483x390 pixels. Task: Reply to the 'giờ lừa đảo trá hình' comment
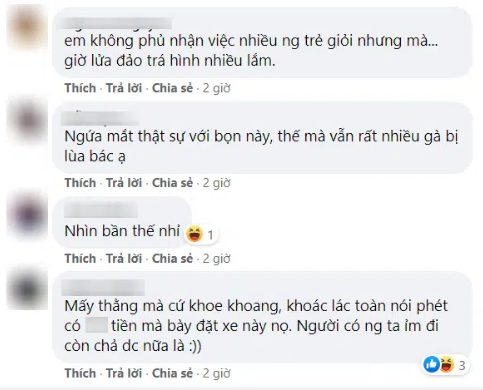pyautogui.click(x=124, y=88)
